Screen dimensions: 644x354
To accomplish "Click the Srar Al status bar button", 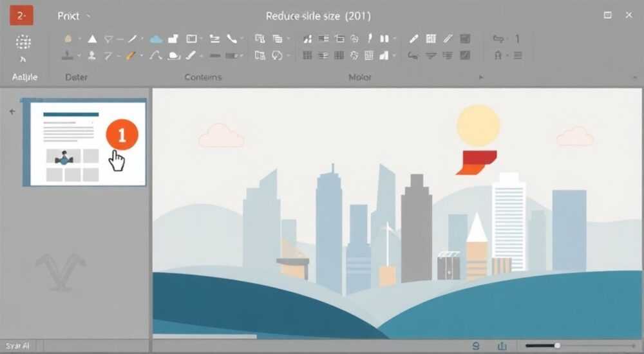I will 17,346.
